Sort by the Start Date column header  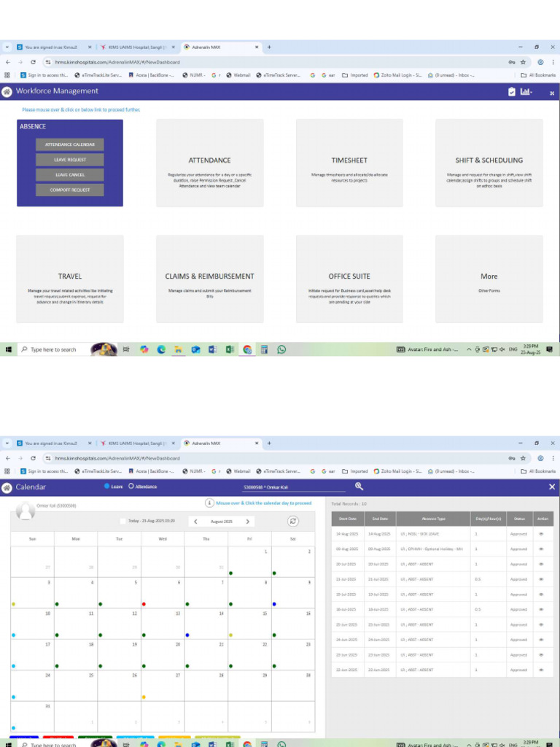click(x=348, y=519)
